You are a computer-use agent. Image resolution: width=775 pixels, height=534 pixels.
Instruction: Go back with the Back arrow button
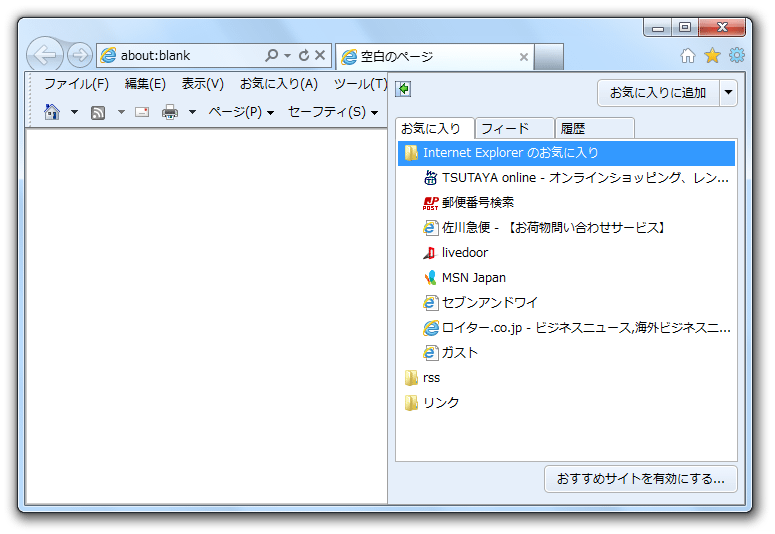coord(44,55)
